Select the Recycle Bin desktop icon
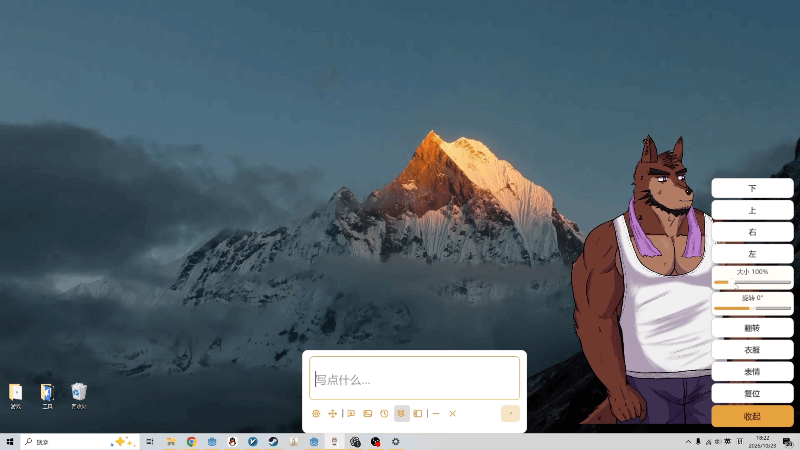 click(x=79, y=396)
